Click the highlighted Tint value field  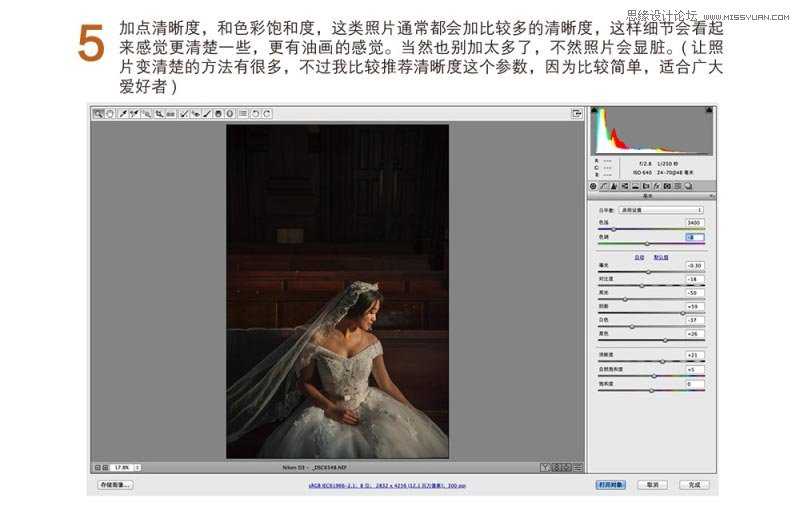pyautogui.click(x=694, y=237)
